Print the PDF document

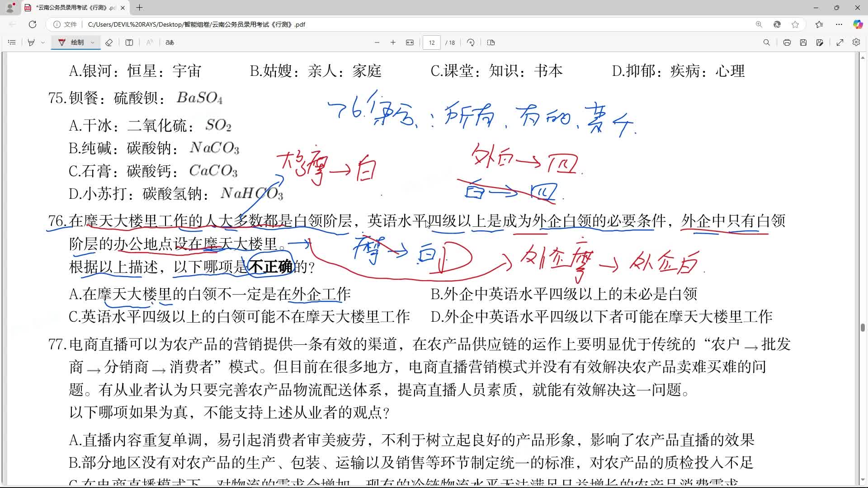(787, 42)
